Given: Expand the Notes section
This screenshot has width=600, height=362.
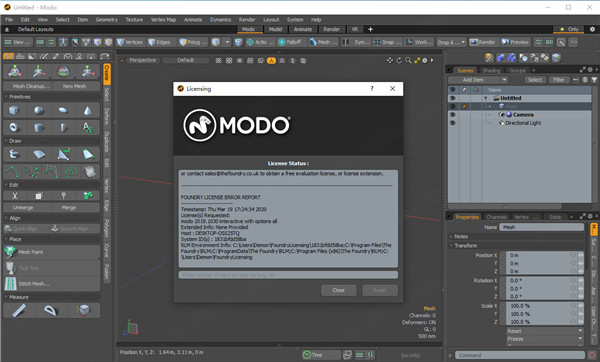Looking at the screenshot, I should pos(451,236).
